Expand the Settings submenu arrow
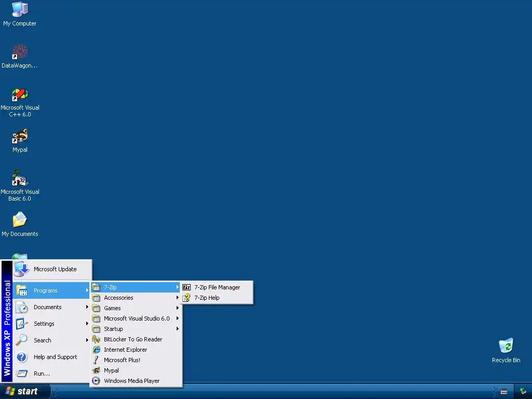The height and width of the screenshot is (399, 532). point(87,324)
